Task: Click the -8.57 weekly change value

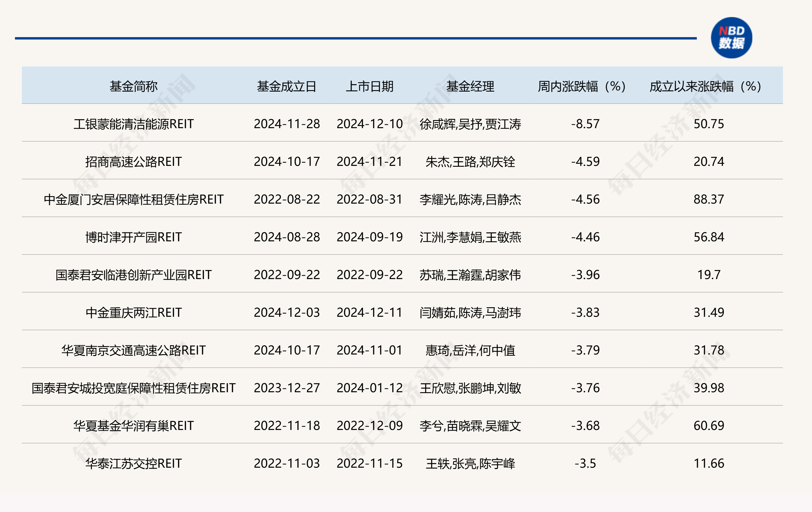Action: pyautogui.click(x=585, y=124)
